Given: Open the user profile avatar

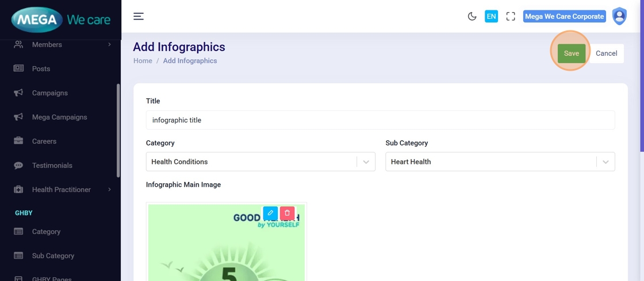Looking at the screenshot, I should pyautogui.click(x=619, y=17).
